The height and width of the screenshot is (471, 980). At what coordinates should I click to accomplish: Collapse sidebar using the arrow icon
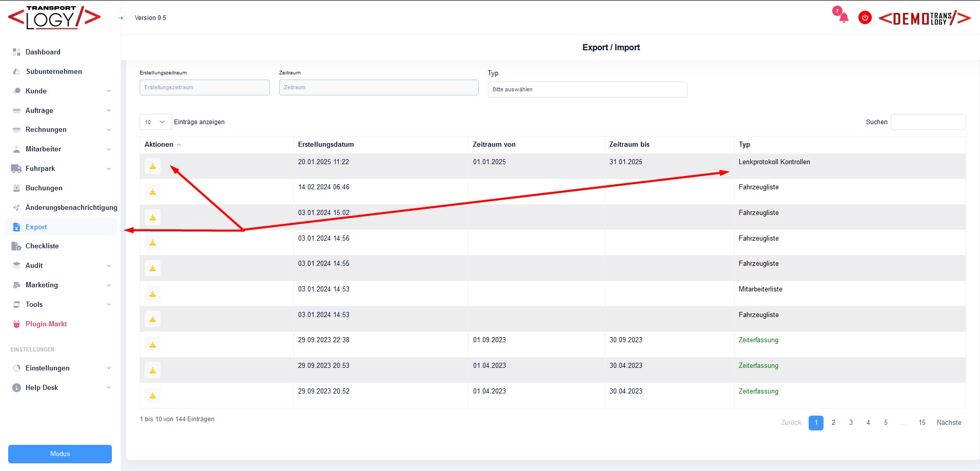[x=121, y=18]
